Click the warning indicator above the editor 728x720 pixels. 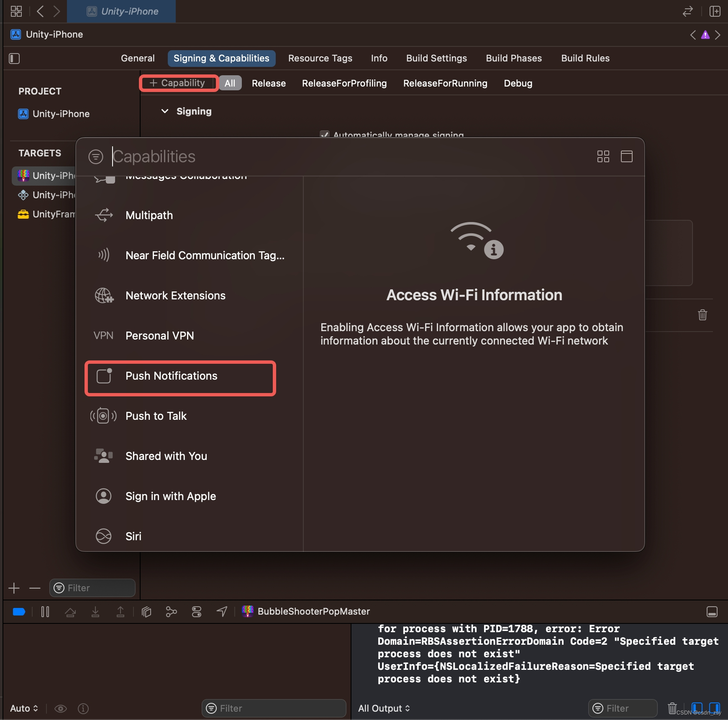[x=705, y=35]
